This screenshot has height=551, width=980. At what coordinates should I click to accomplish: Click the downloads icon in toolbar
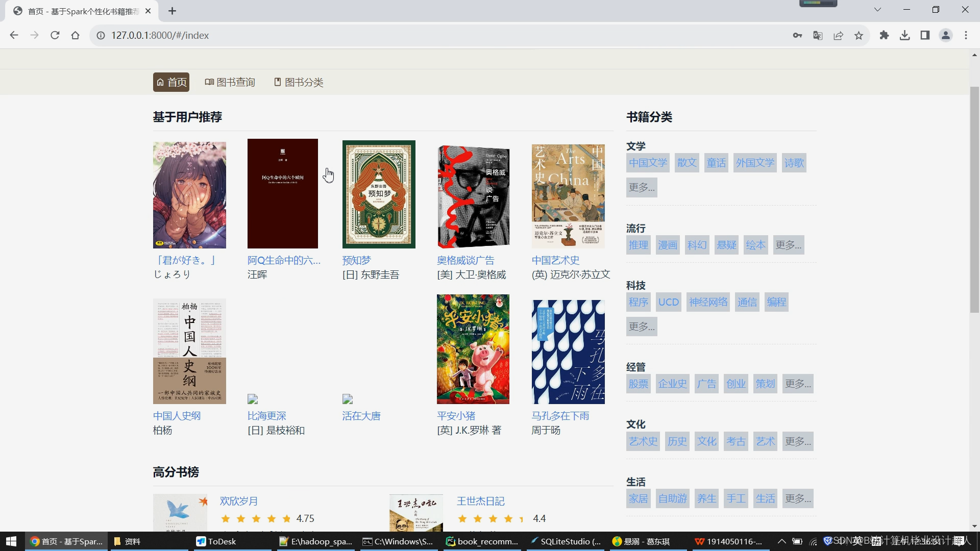point(904,35)
